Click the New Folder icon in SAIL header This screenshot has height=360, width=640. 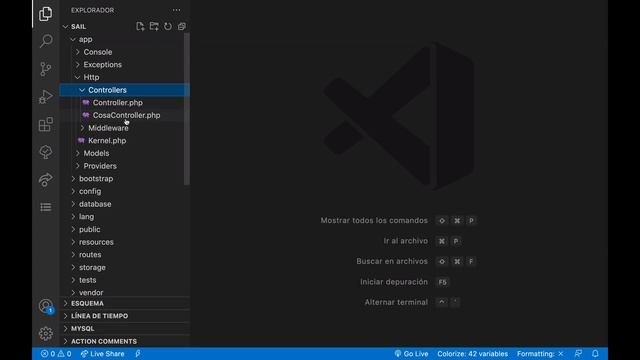pos(154,27)
